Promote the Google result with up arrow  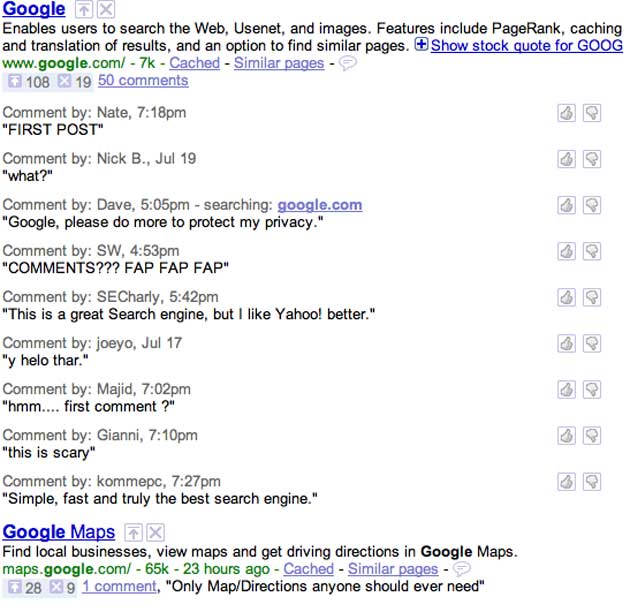point(85,10)
